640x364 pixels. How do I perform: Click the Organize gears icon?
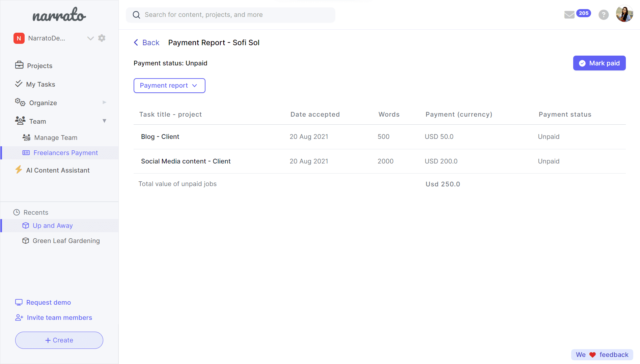20,102
